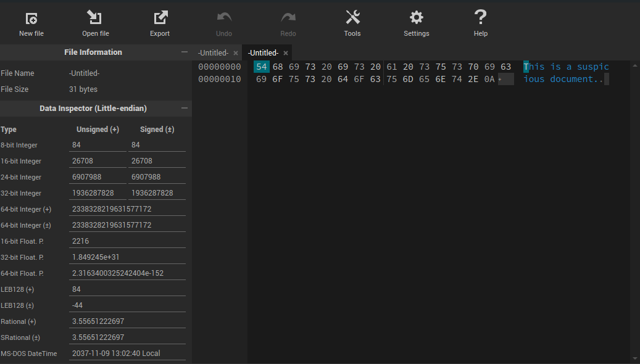This screenshot has height=364, width=640.
Task: Undo the last edit
Action: [223, 22]
